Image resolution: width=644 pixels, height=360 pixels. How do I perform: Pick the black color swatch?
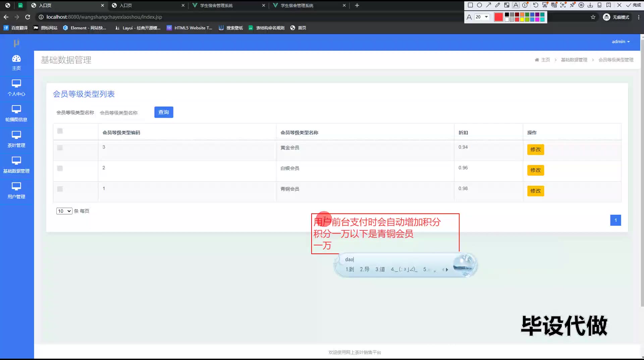tap(507, 14)
